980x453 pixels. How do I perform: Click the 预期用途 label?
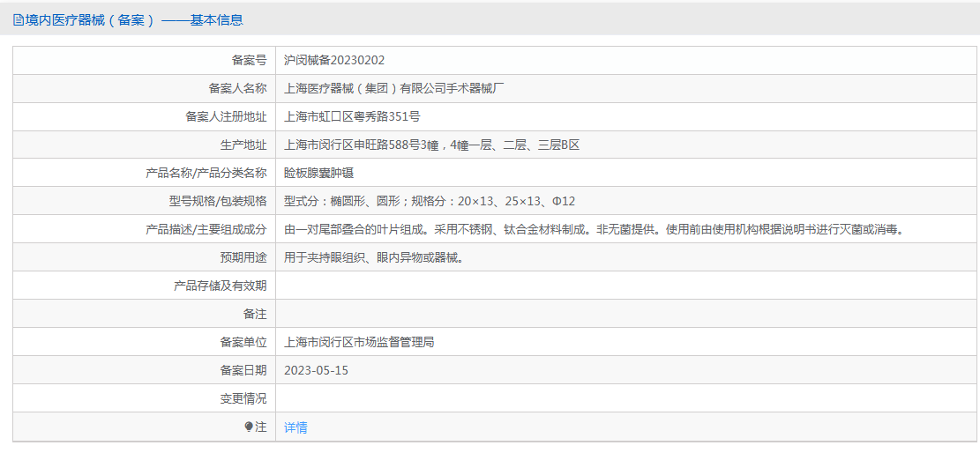coord(243,257)
